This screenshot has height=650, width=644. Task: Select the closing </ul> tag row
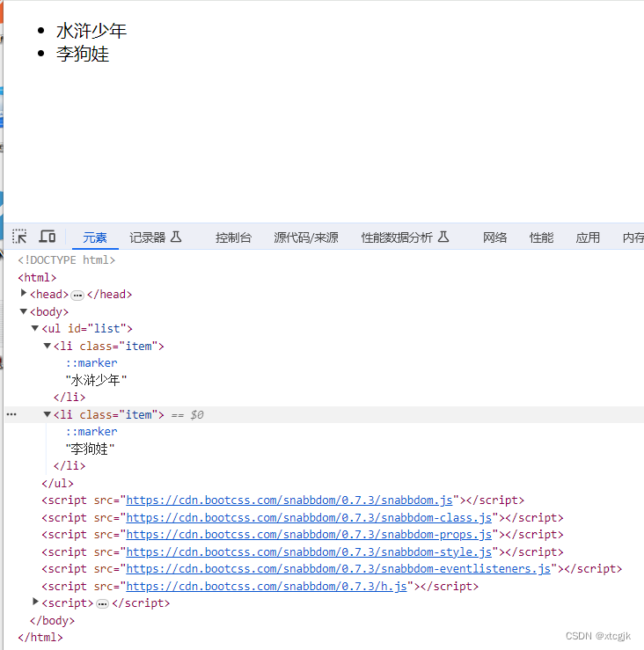click(58, 484)
